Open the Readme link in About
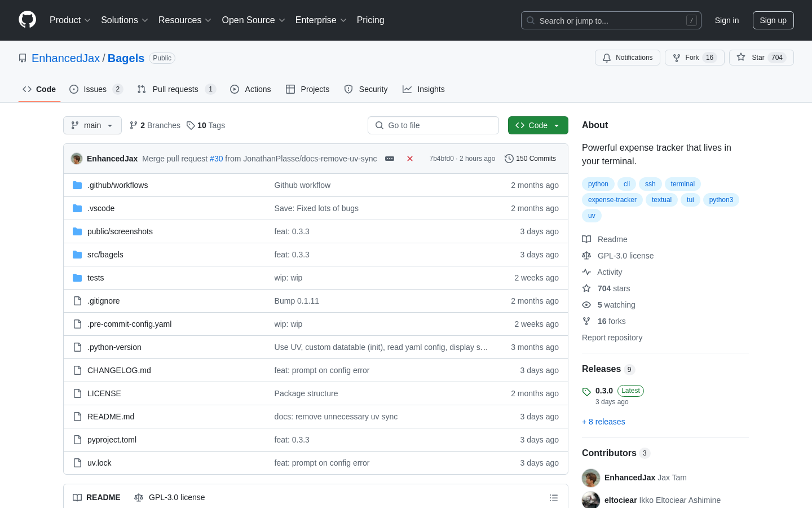 604,239
